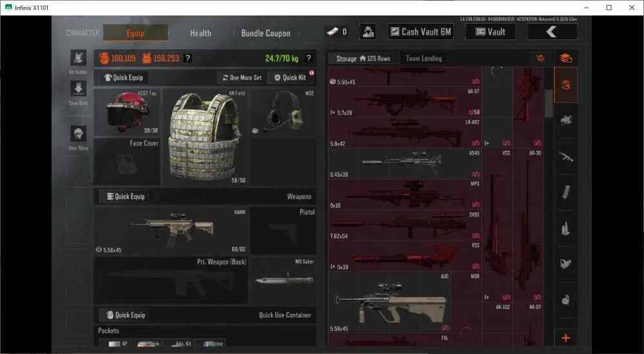The image size is (644, 354).
Task: Open the empty Face Cover slot
Action: click(127, 162)
